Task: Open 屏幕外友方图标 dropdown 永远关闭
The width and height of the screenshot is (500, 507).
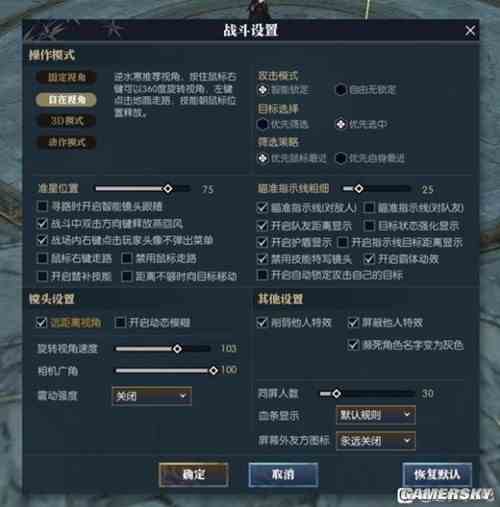Action: (376, 441)
